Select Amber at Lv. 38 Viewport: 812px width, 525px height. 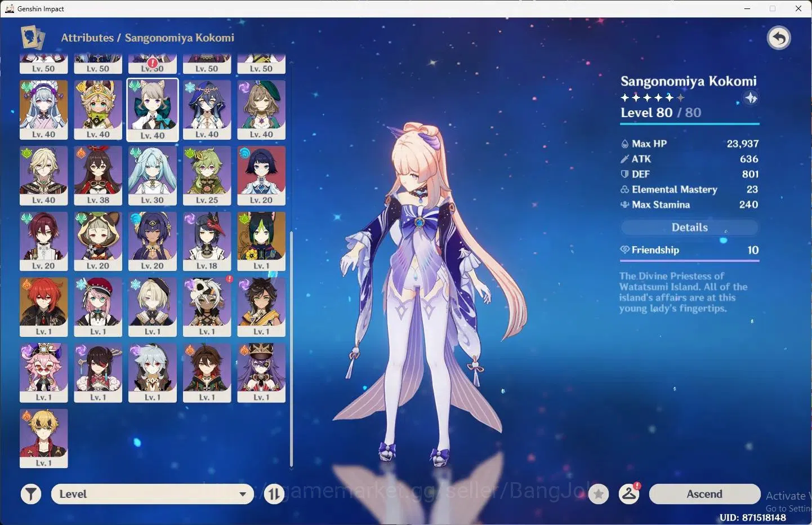coord(98,176)
